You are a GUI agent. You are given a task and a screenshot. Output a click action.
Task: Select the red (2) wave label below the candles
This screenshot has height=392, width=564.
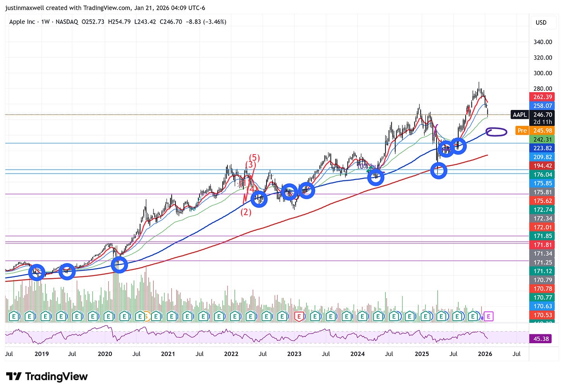(246, 212)
